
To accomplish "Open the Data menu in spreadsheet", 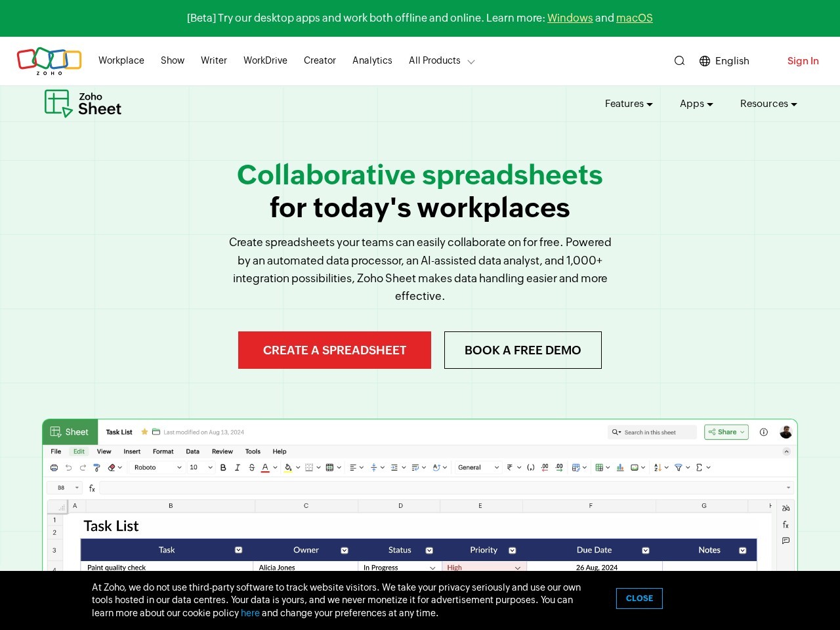I will click(x=192, y=451).
